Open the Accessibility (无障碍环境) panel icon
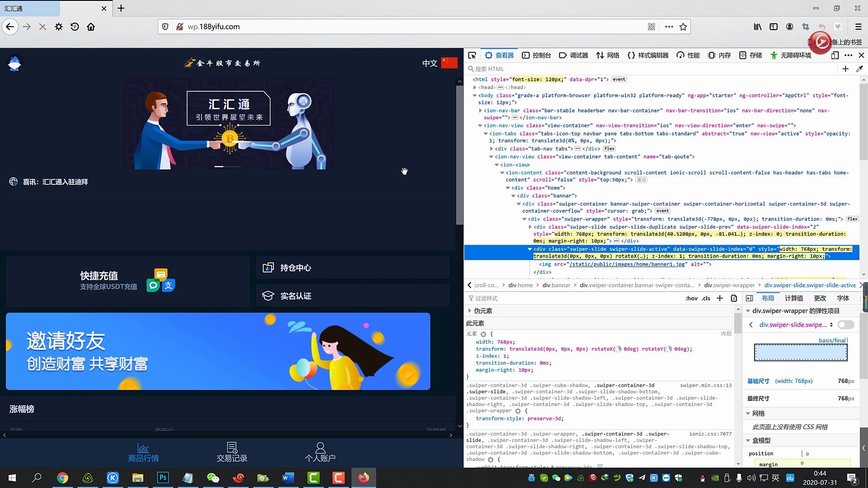868x488 pixels. coord(774,55)
